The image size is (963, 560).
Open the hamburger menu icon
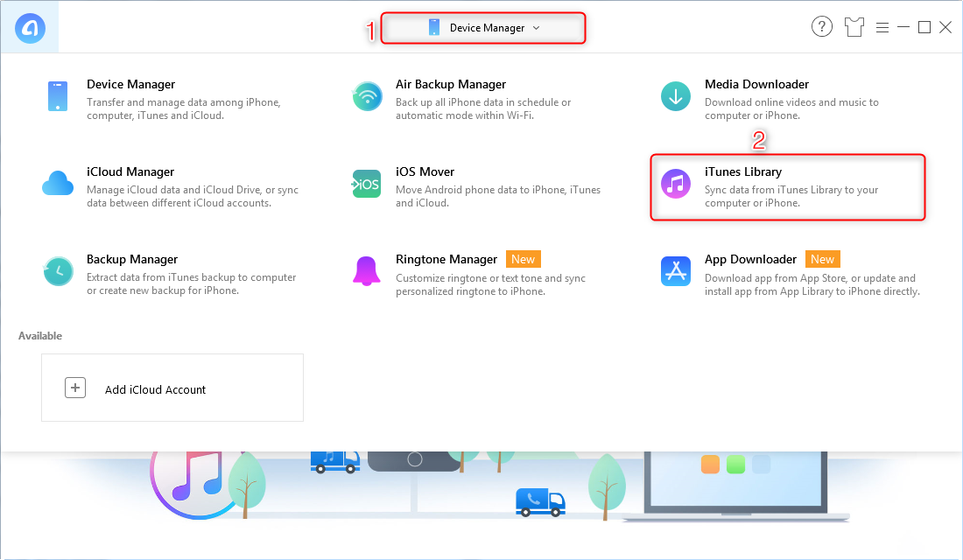point(882,28)
